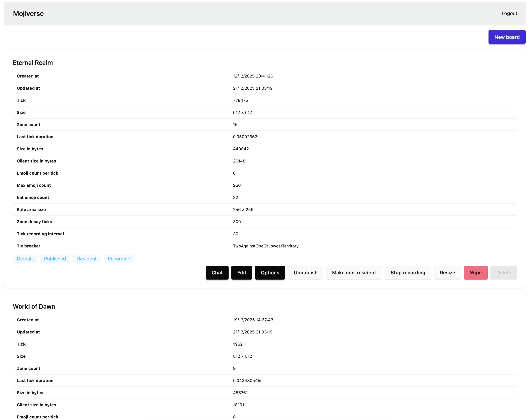Click the disabled Delete button
Viewport: 532px width, 420px height.
[x=503, y=272]
